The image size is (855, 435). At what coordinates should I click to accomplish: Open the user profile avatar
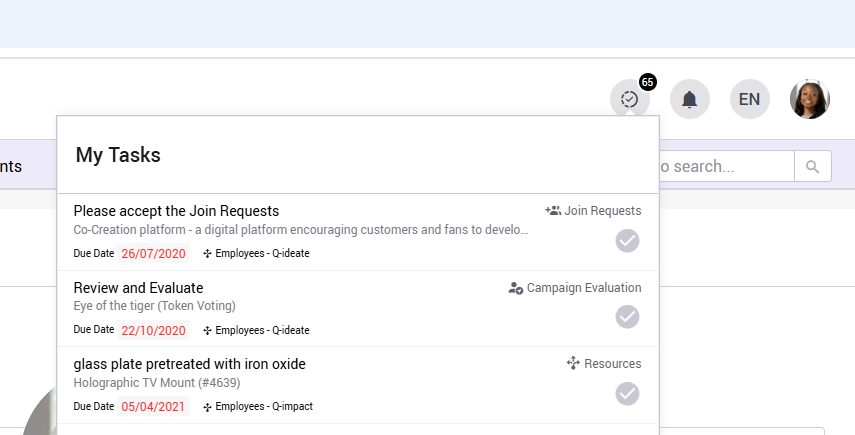pyautogui.click(x=810, y=99)
